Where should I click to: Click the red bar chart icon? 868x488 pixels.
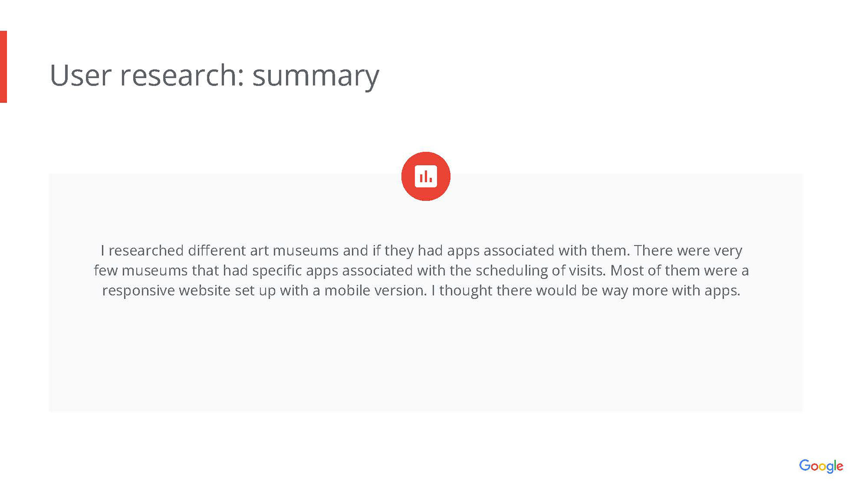point(425,176)
